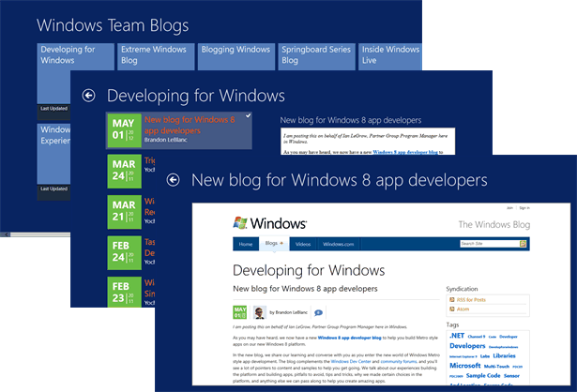Click the Channel 9 tag
577x392 pixels.
(x=477, y=337)
